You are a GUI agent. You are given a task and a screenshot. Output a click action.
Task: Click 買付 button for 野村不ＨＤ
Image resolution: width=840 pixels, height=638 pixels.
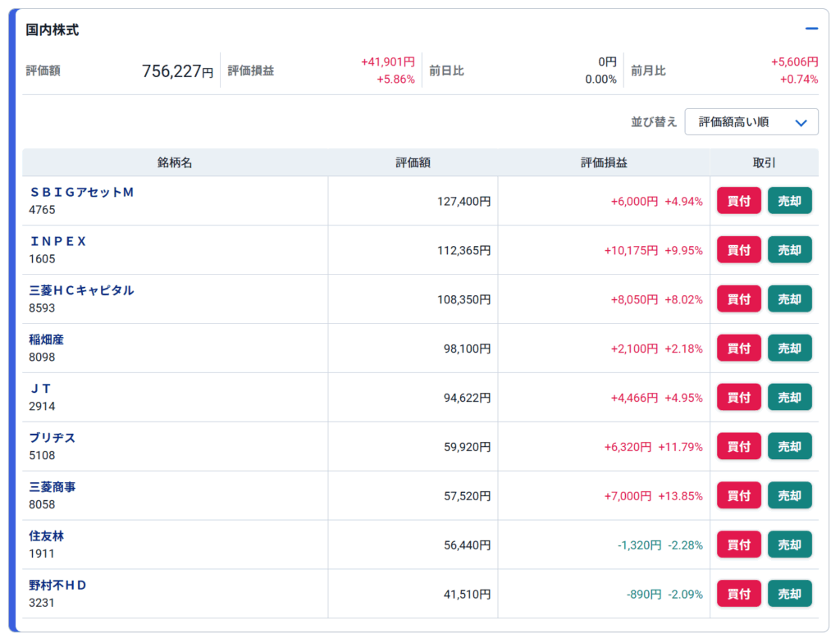[x=739, y=594]
